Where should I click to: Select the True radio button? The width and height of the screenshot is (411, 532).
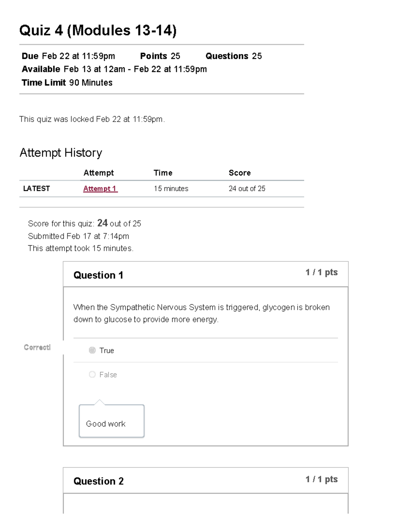coord(92,350)
